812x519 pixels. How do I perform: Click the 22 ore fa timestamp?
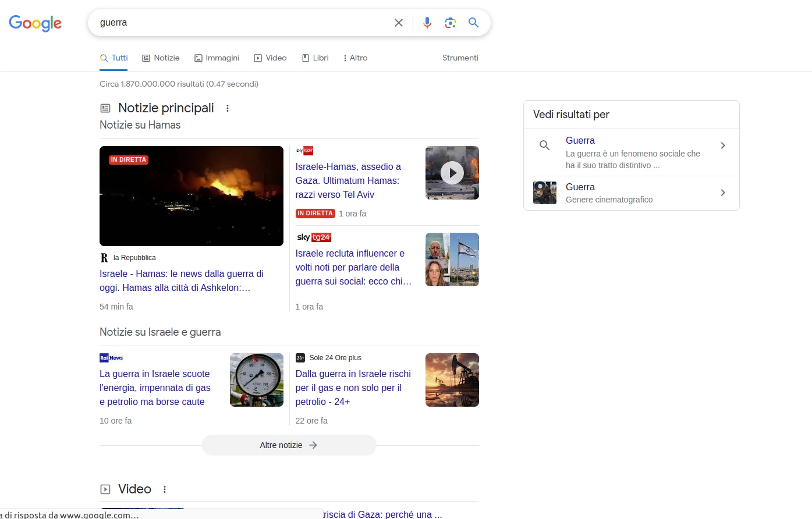point(311,421)
